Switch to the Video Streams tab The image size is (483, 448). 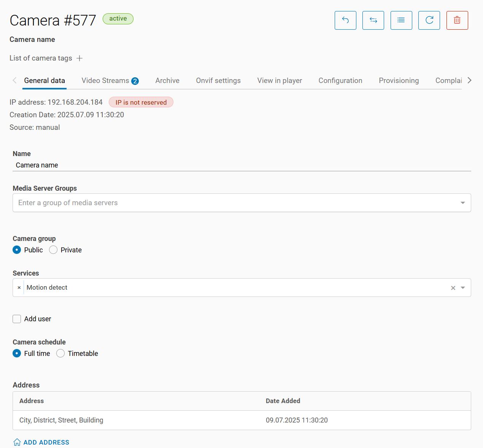point(110,81)
